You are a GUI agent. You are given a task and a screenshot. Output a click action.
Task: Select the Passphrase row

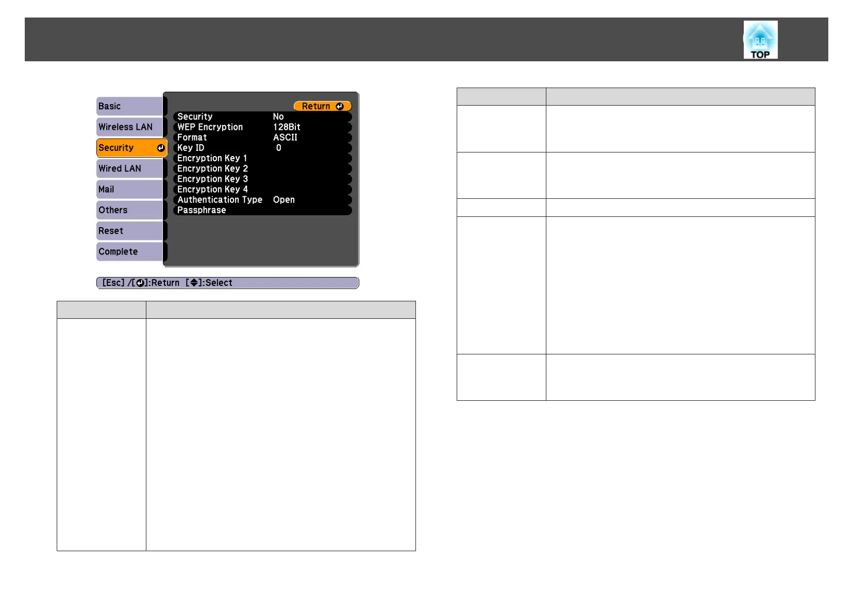click(x=262, y=210)
